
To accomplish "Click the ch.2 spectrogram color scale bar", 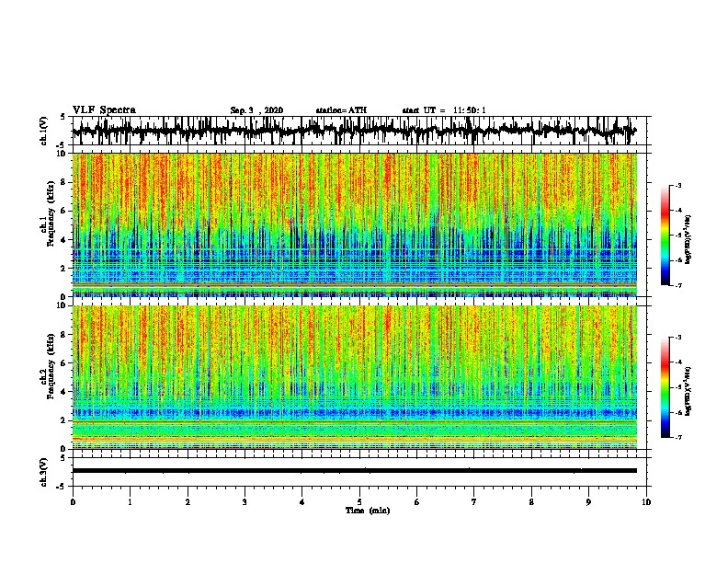I will pyautogui.click(x=665, y=387).
